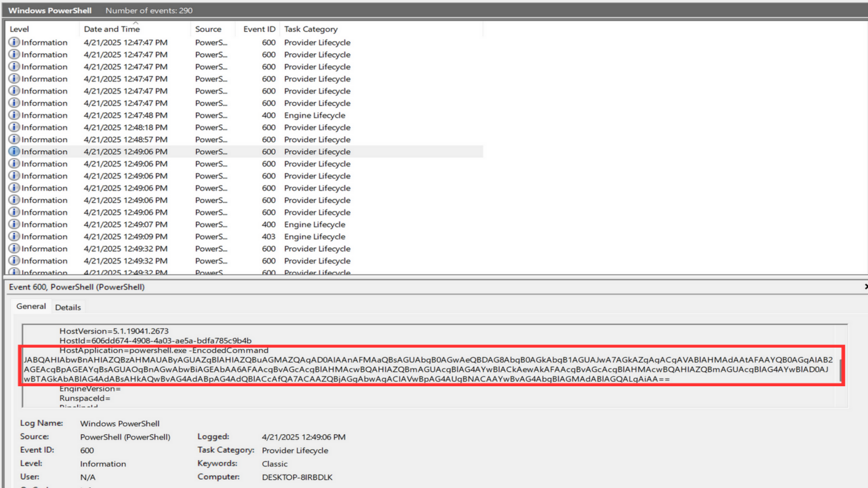Image resolution: width=868 pixels, height=488 pixels.
Task: Click info icon of Event ID 403 row
Action: [14, 236]
